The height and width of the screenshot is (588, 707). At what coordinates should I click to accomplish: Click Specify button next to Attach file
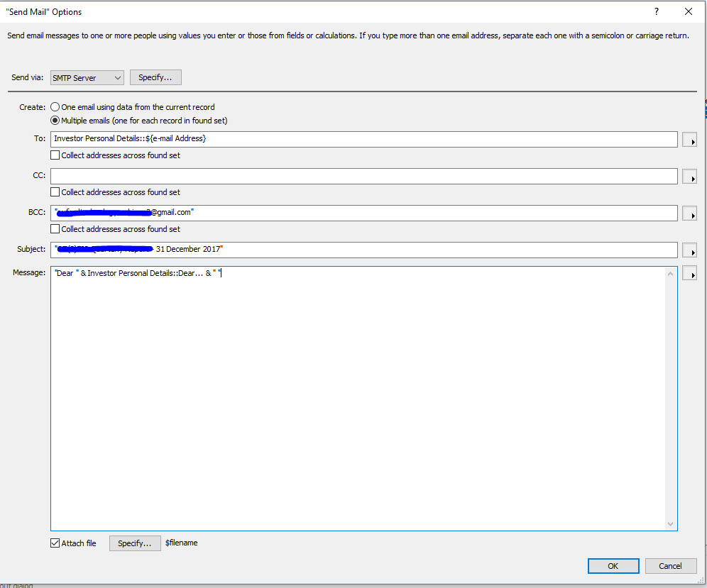(135, 543)
